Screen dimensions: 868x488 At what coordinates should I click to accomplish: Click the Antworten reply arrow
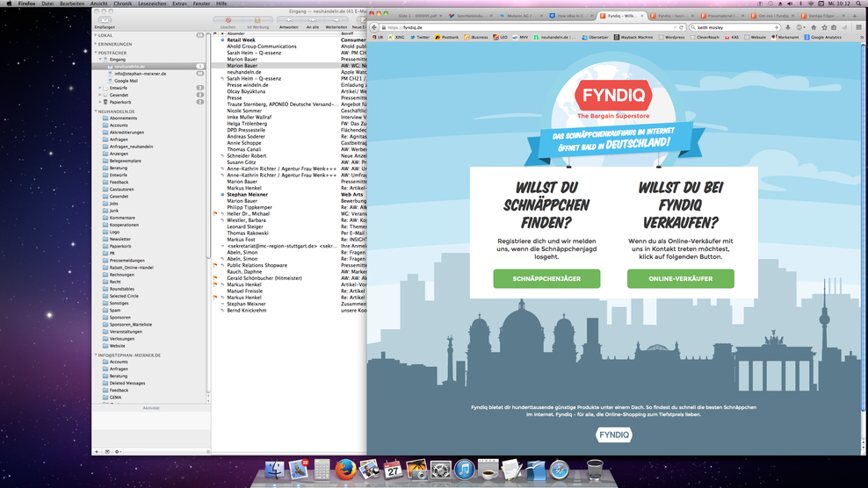pyautogui.click(x=288, y=20)
